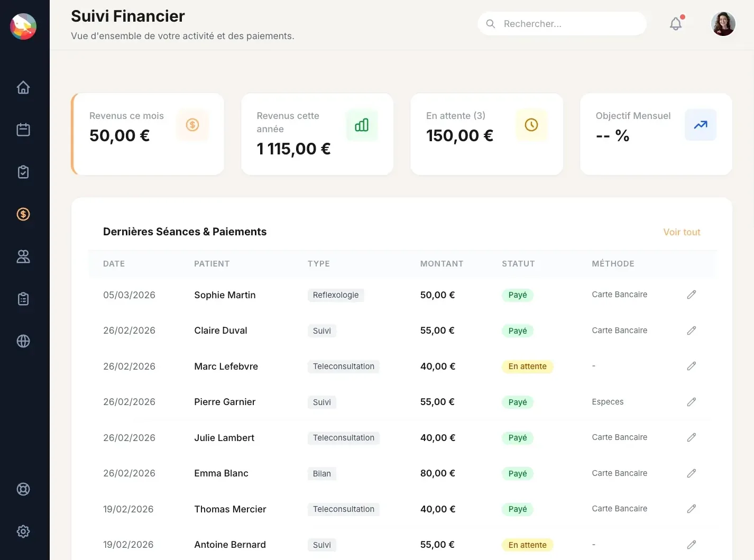Open support via the life-ring icon

point(23,489)
